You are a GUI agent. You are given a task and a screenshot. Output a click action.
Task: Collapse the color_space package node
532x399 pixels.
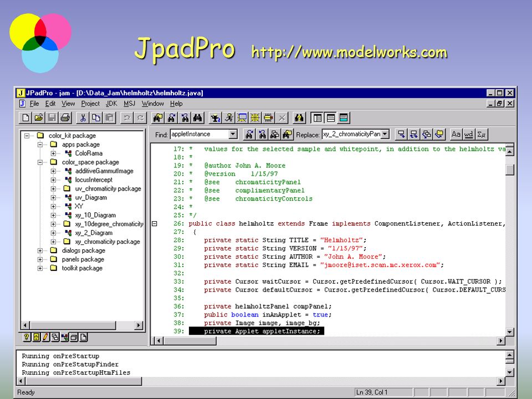coord(40,162)
